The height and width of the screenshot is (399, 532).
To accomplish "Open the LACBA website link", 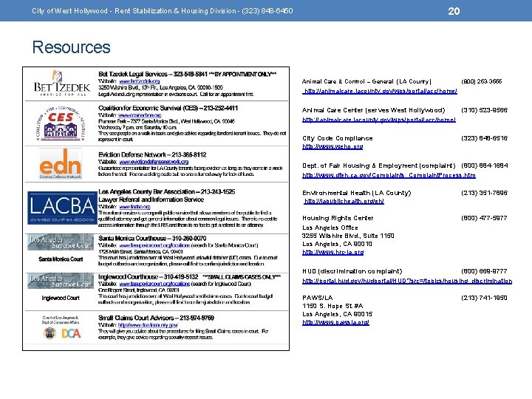I will [x=134, y=207].
